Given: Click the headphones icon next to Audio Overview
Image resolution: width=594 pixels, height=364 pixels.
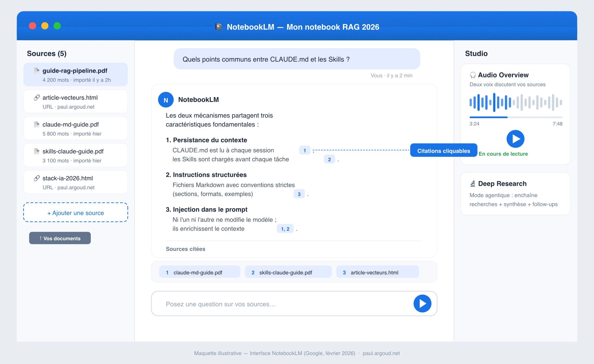Looking at the screenshot, I should click(473, 75).
